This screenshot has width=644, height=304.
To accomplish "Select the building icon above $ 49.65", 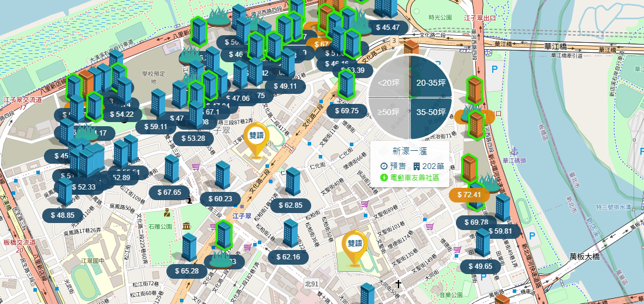I will (483, 243).
